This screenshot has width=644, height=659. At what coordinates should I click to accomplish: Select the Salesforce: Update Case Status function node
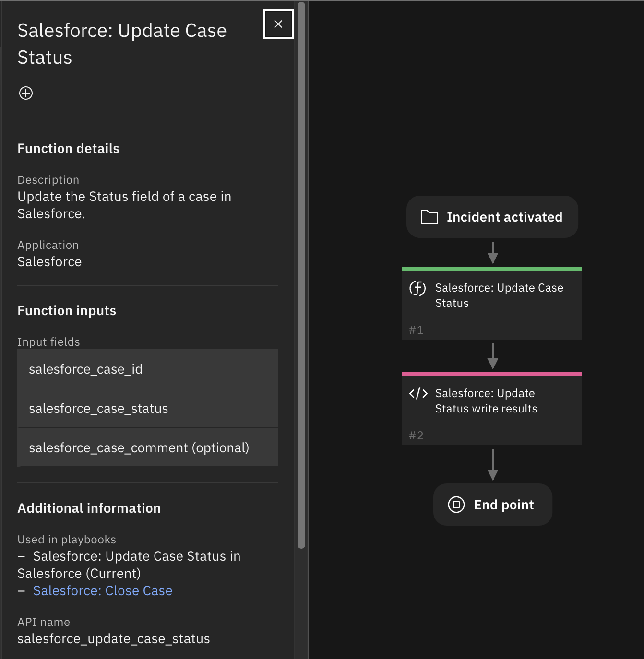492,303
